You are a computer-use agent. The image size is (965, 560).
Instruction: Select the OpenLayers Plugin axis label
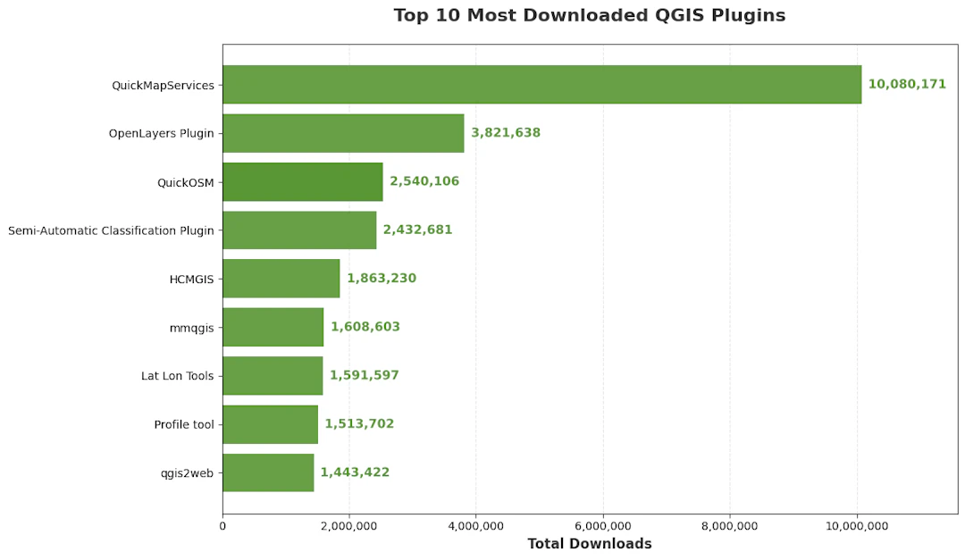(x=161, y=134)
